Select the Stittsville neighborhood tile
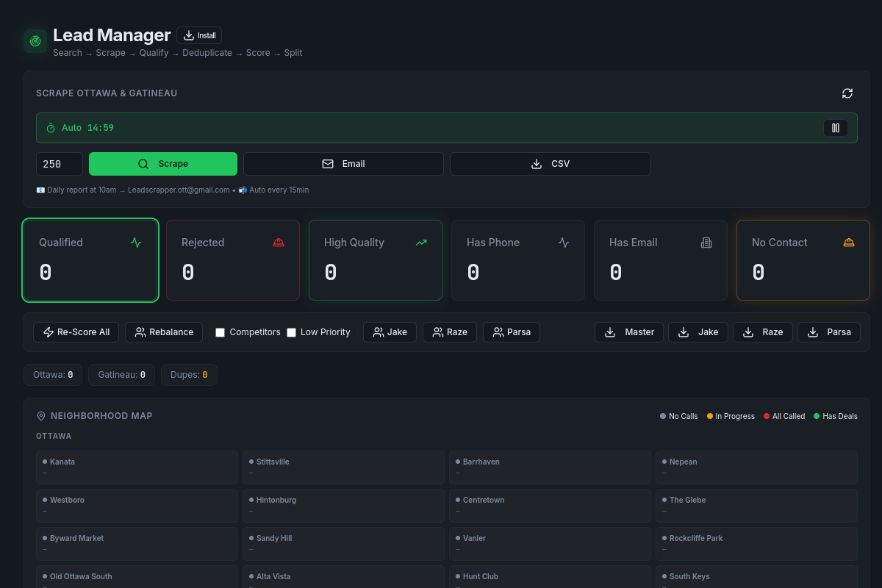 point(343,467)
